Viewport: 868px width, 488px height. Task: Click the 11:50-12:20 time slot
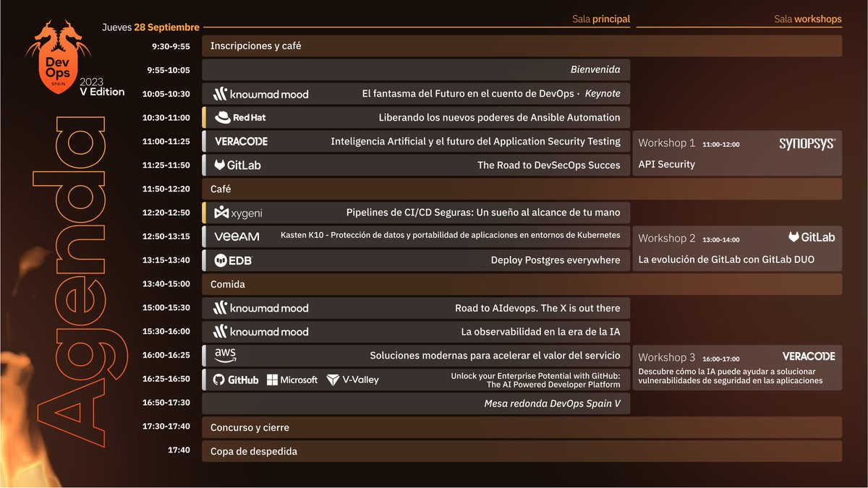coord(166,189)
